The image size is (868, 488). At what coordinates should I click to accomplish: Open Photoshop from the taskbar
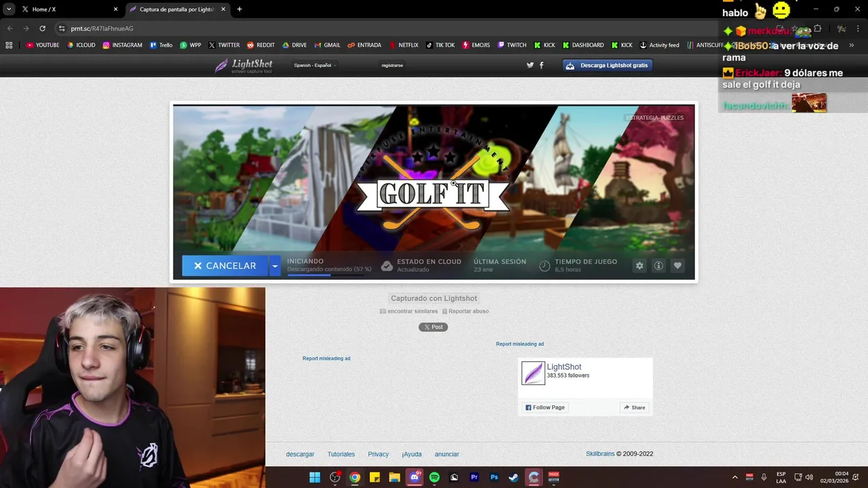point(494,477)
